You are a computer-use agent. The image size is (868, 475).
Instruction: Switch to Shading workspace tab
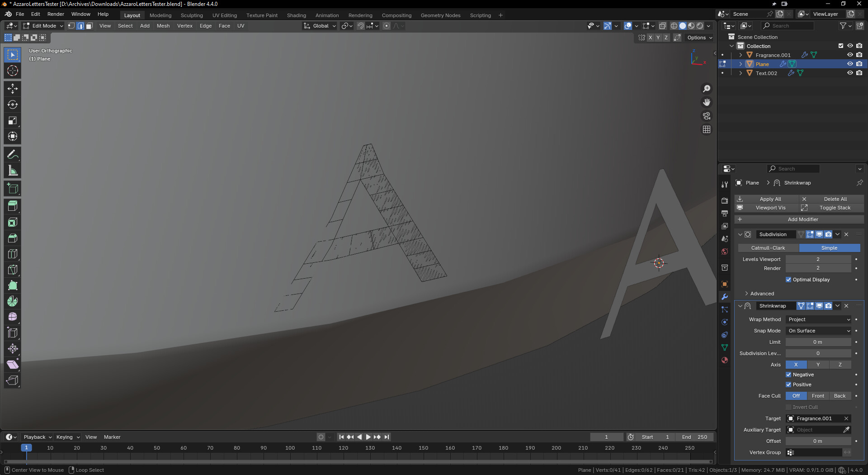(x=297, y=15)
